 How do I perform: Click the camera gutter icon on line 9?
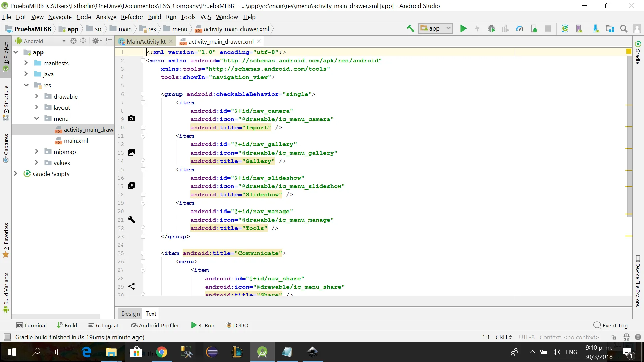click(x=131, y=119)
